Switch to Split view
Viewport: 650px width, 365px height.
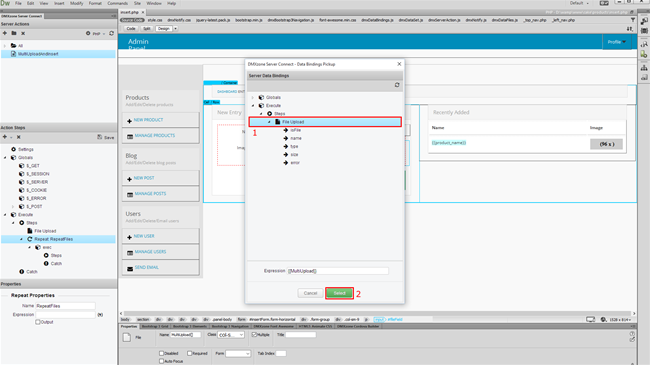coord(146,29)
